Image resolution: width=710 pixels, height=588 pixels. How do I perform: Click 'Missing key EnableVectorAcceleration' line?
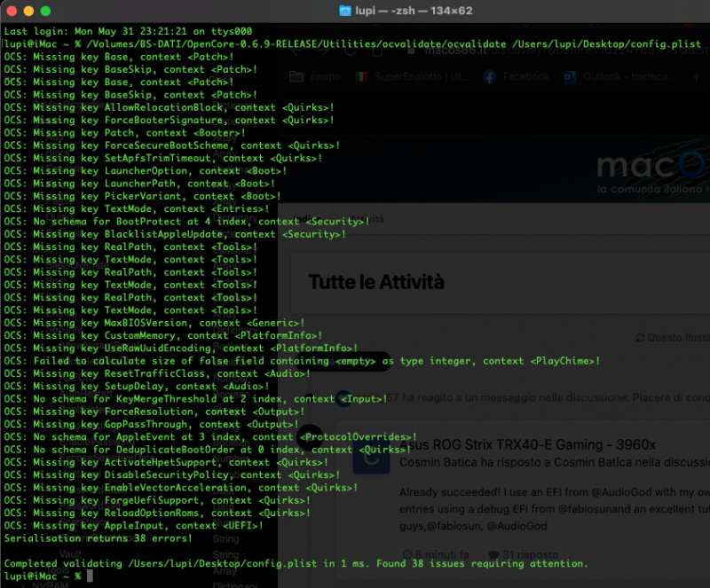(181, 488)
